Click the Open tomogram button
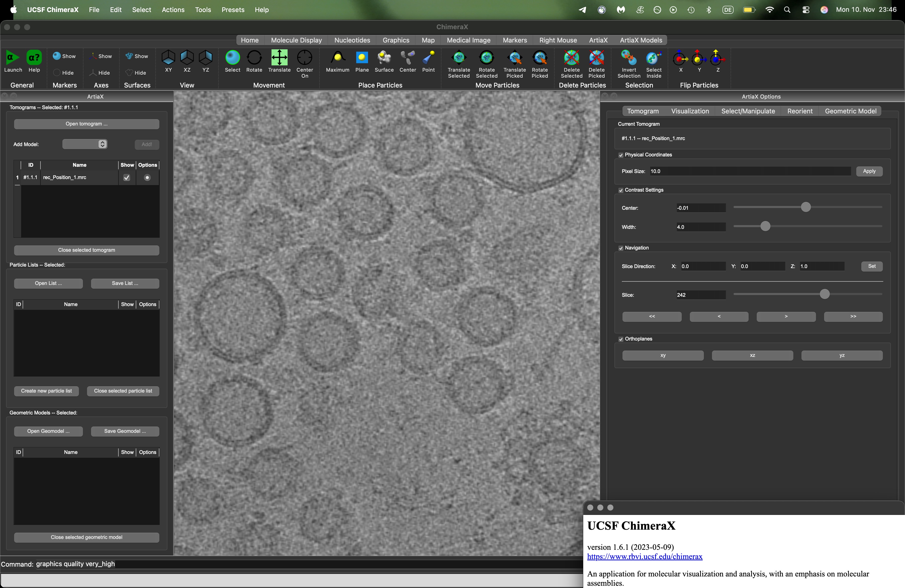Viewport: 905px width, 588px height. pos(86,124)
